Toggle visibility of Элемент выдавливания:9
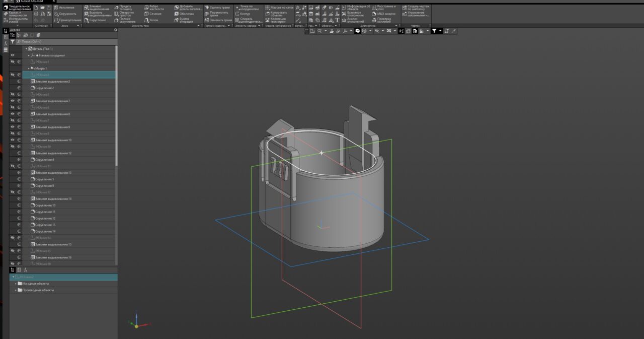The height and width of the screenshot is (339, 644). click(x=13, y=127)
